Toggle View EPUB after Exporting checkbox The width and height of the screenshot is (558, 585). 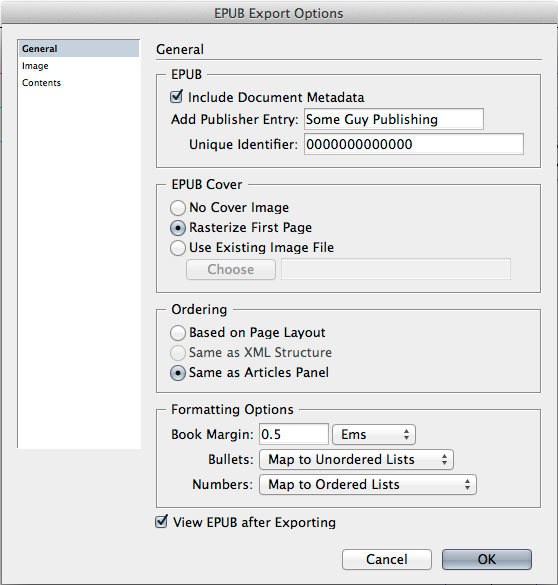(x=161, y=522)
